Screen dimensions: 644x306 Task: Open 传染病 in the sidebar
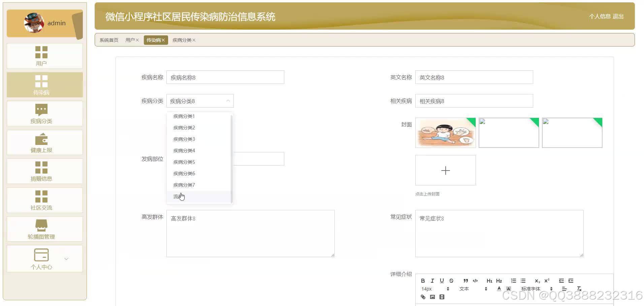coord(45,85)
